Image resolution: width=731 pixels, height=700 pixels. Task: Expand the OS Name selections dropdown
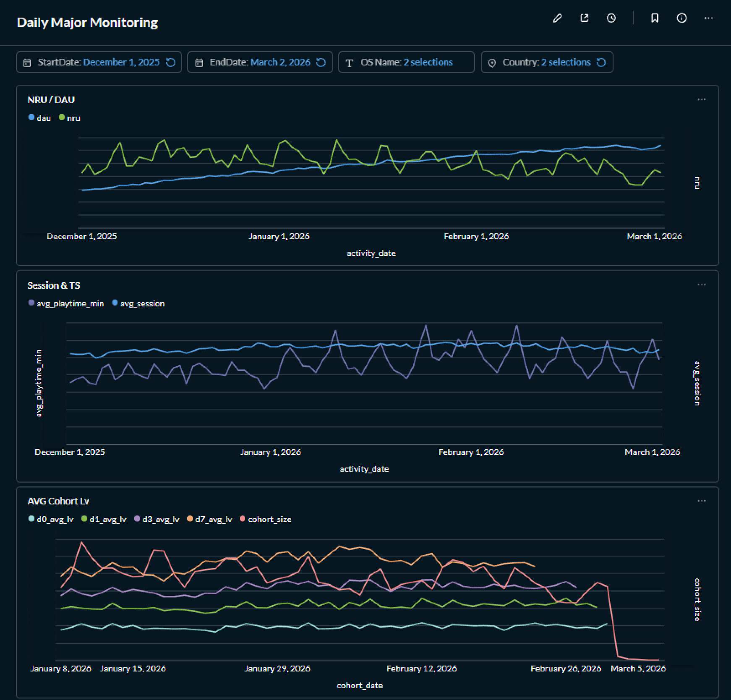click(407, 62)
